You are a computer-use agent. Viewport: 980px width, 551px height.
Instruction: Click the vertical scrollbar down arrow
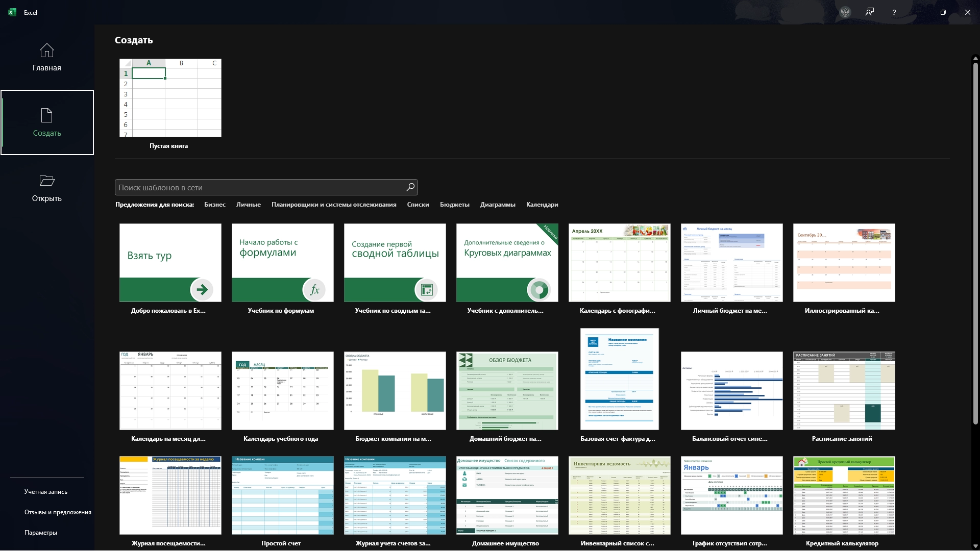(x=975, y=546)
